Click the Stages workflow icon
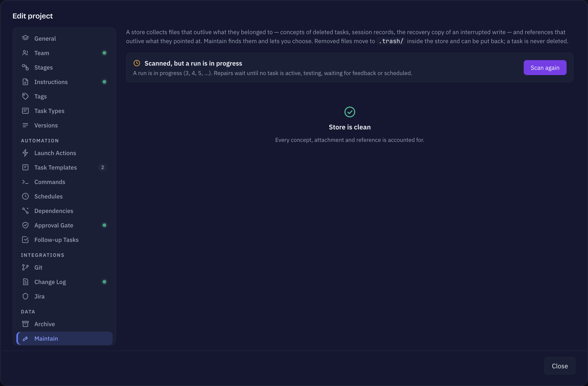The height and width of the screenshot is (386, 588). (x=25, y=67)
